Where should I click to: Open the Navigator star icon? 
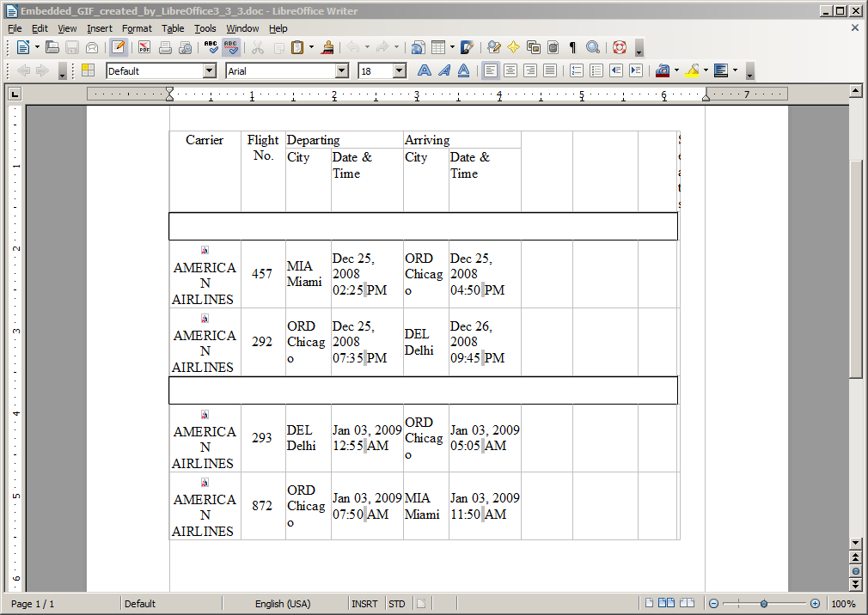(513, 47)
